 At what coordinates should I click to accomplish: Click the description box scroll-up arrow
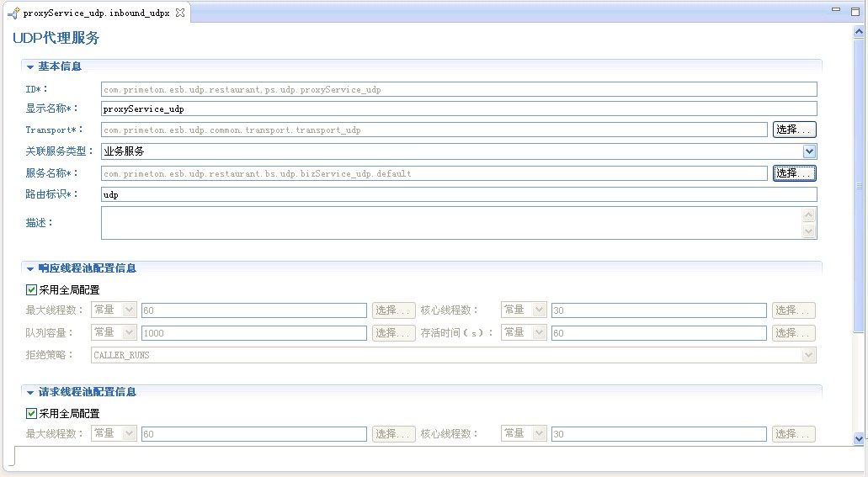pos(809,214)
